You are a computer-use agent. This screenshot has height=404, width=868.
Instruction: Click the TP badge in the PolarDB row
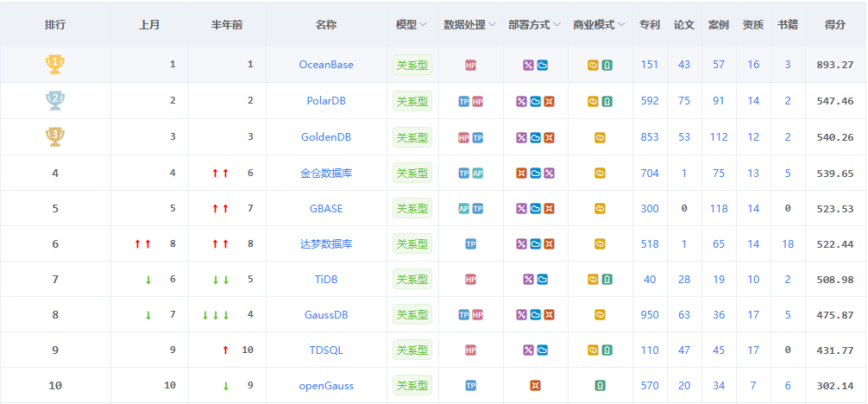point(464,101)
